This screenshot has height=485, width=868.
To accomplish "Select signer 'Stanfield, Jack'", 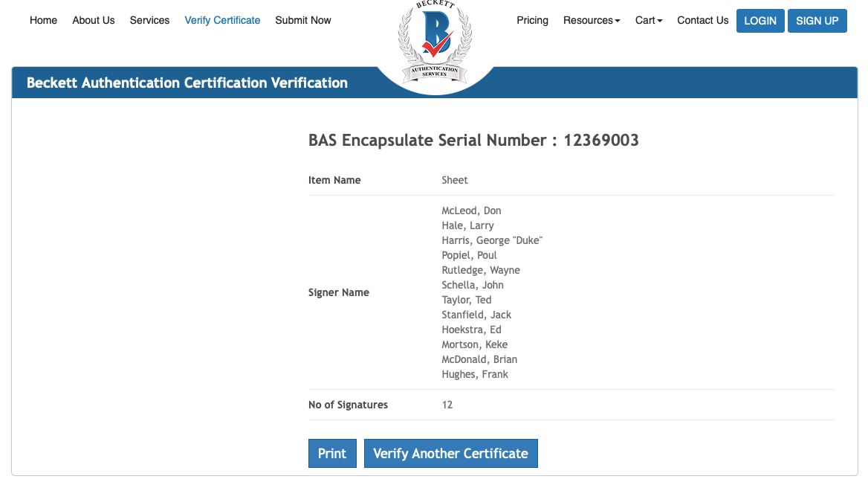I will pyautogui.click(x=476, y=315).
